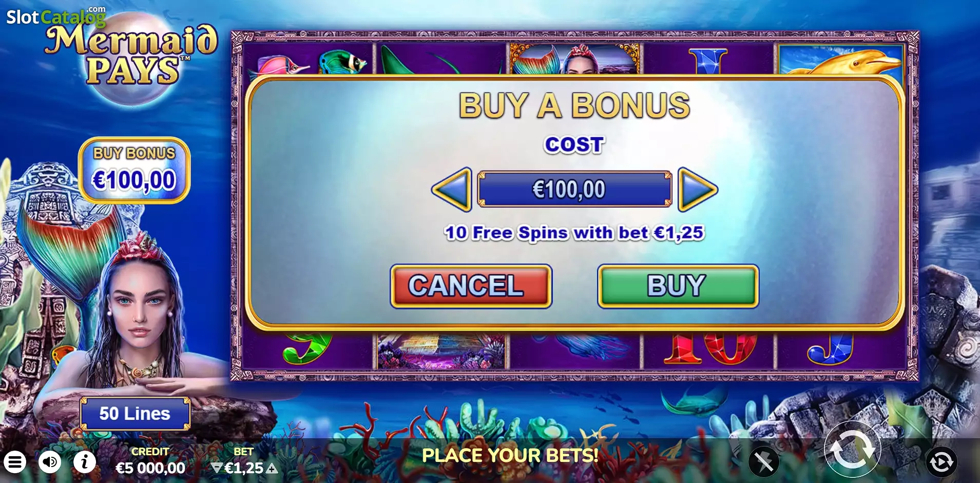Click the green BUY button
This screenshot has height=483, width=980.
(678, 286)
